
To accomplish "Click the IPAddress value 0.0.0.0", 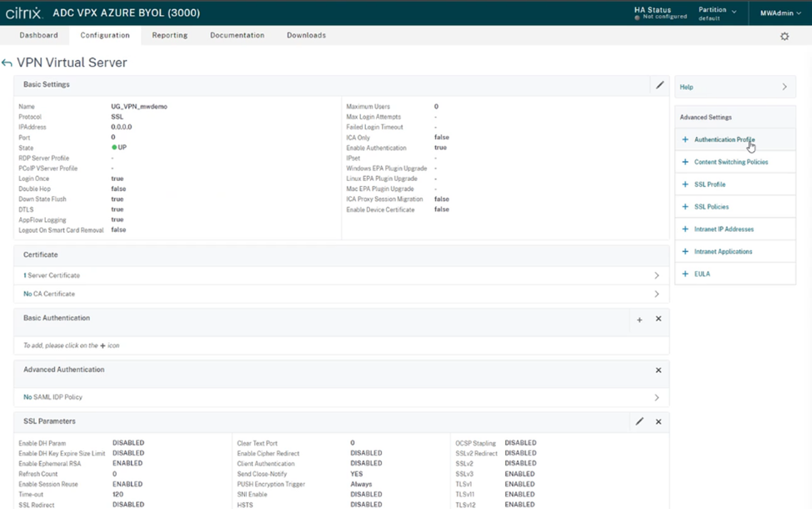I will tap(121, 127).
